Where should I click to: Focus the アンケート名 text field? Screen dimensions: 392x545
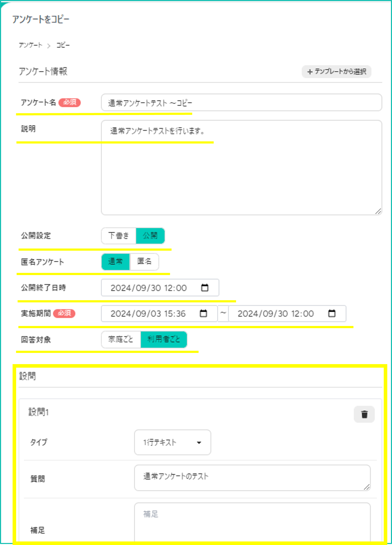pos(242,103)
